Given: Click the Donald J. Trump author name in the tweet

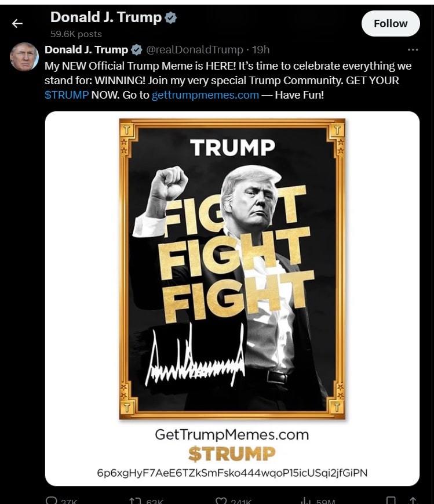Looking at the screenshot, I should [x=86, y=50].
